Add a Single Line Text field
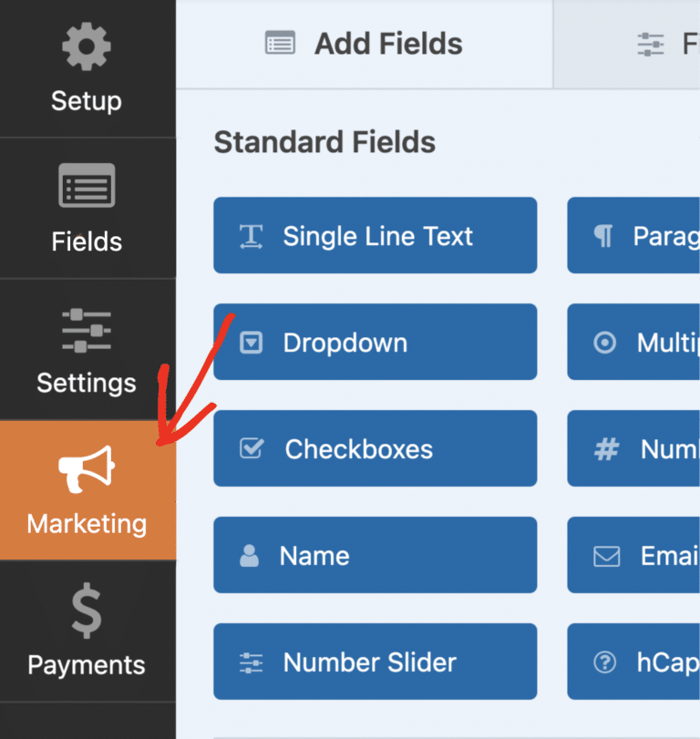The image size is (700, 739). click(376, 235)
